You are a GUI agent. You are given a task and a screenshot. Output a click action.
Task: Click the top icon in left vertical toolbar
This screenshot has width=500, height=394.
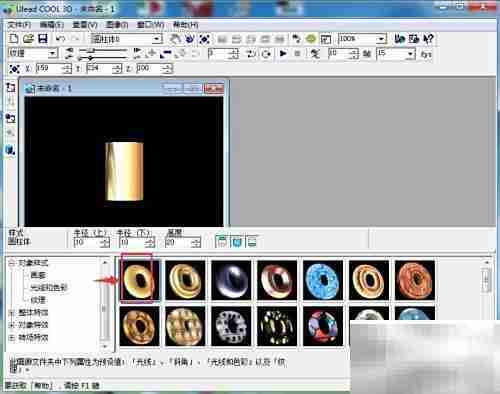click(x=11, y=88)
